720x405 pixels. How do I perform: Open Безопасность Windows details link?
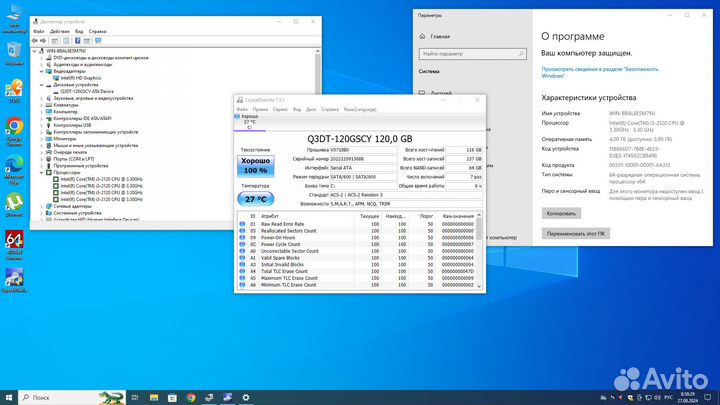(600, 73)
